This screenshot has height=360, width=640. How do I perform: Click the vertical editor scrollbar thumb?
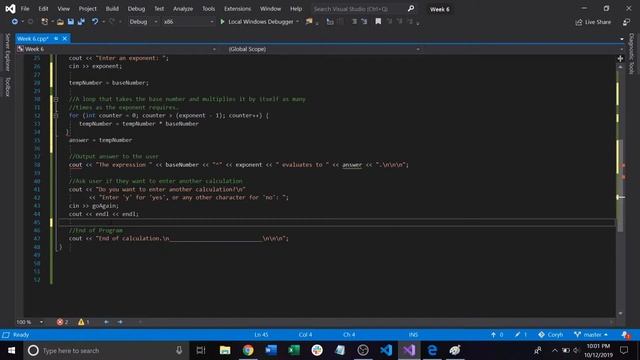(620, 186)
